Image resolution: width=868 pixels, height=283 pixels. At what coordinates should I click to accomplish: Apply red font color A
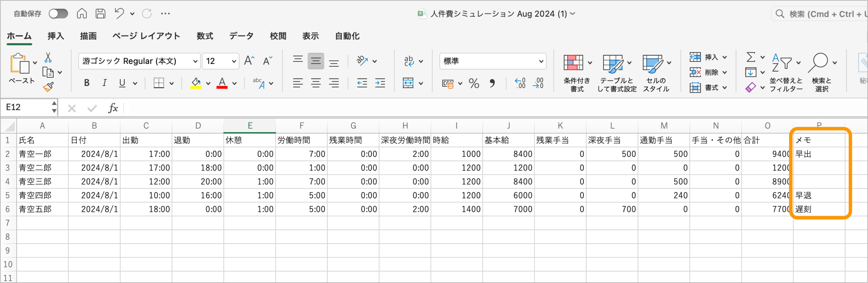222,83
